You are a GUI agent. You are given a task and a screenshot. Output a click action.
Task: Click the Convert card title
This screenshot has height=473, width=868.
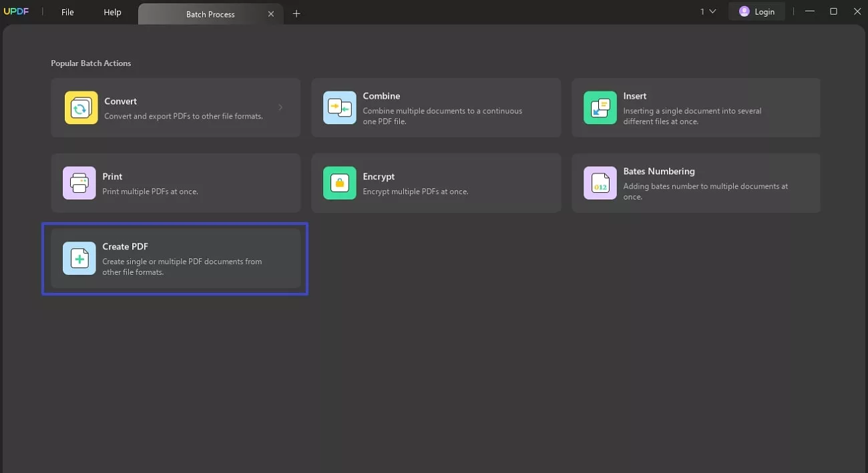[x=120, y=101]
